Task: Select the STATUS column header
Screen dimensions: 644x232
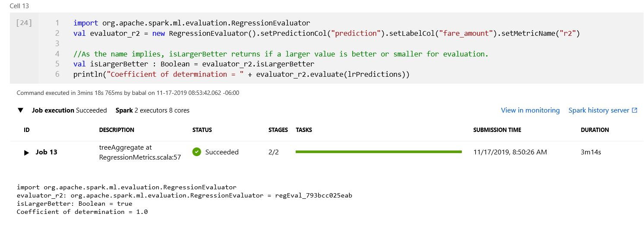Action: coord(202,130)
